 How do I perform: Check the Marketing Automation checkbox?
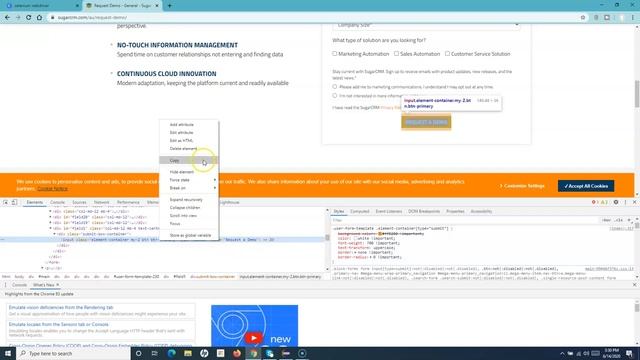(335, 53)
